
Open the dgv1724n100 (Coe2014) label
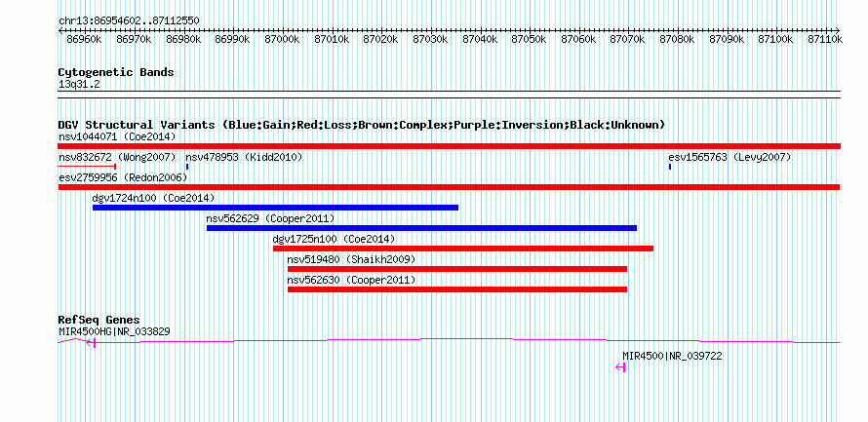pyautogui.click(x=153, y=198)
